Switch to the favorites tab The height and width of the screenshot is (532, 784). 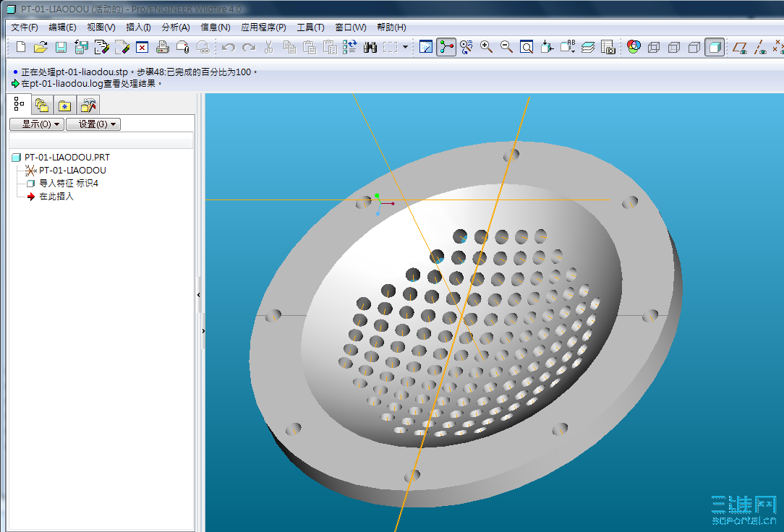tap(64, 106)
